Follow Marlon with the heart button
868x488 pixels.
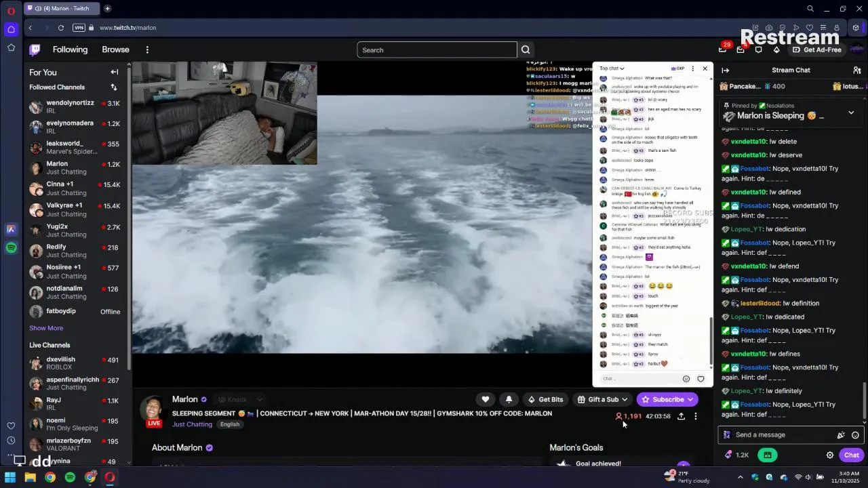(x=485, y=399)
